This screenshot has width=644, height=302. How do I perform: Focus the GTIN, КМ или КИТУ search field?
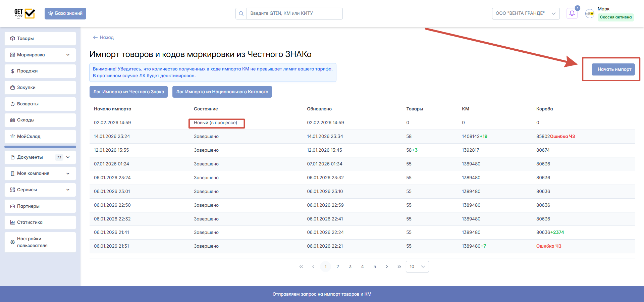294,13
